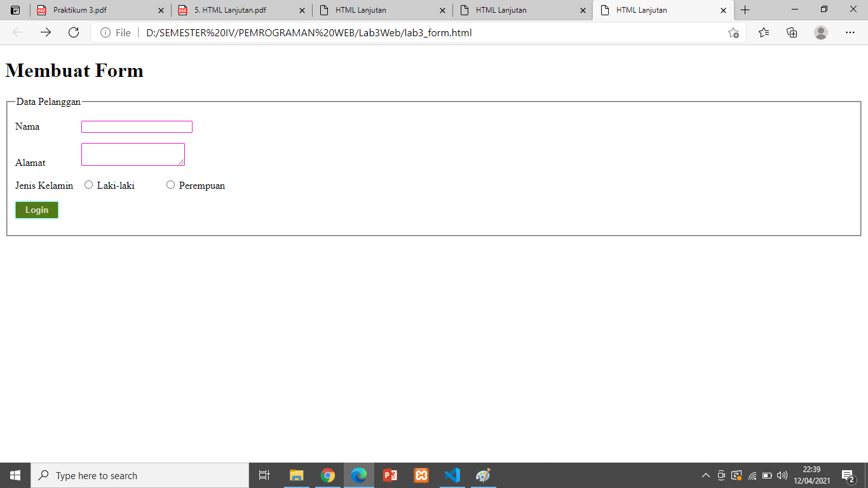Screen dimensions: 868x488
Task: Open the favorites star in address bar
Action: point(734,32)
